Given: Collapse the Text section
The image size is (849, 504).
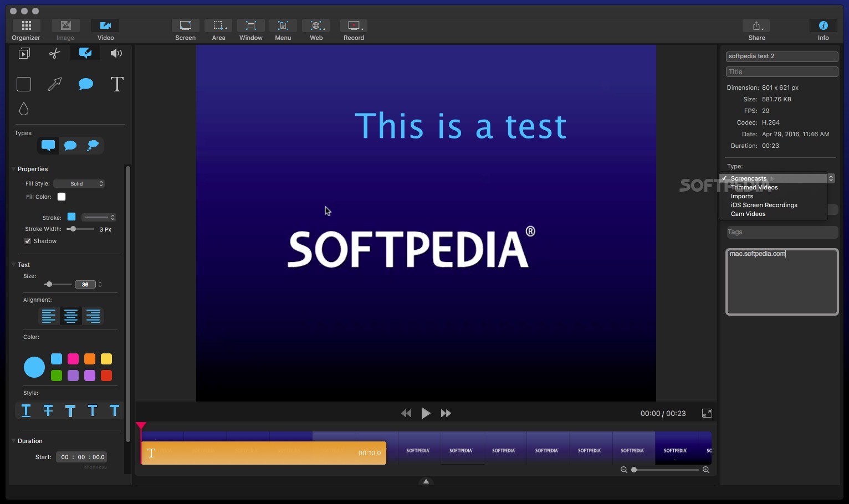Looking at the screenshot, I should tap(13, 265).
